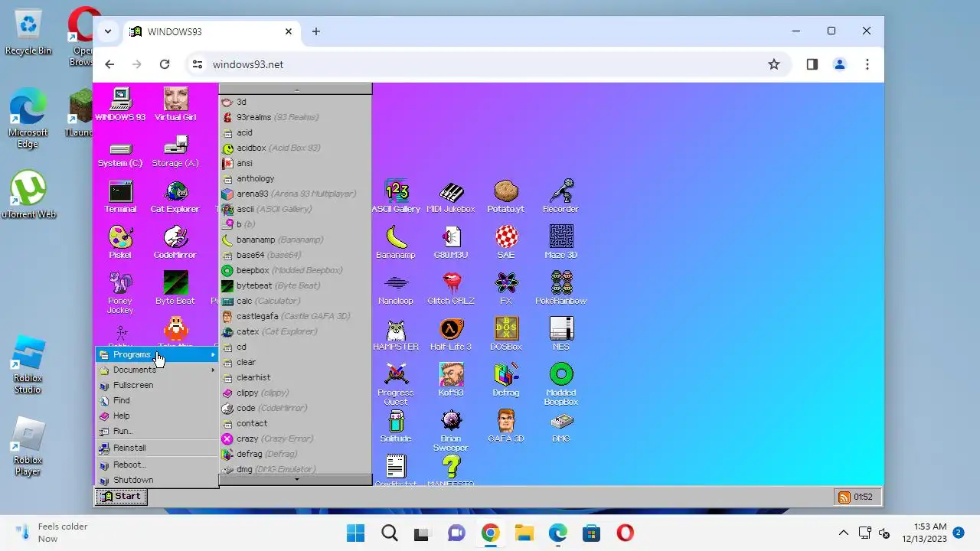The image size is (980, 551).
Task: Open the PokeRainbow icon
Action: point(561,289)
